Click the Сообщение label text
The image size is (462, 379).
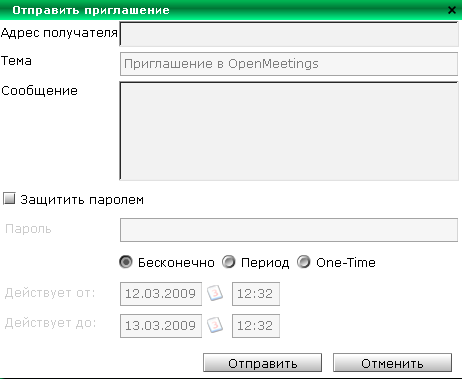point(39,91)
